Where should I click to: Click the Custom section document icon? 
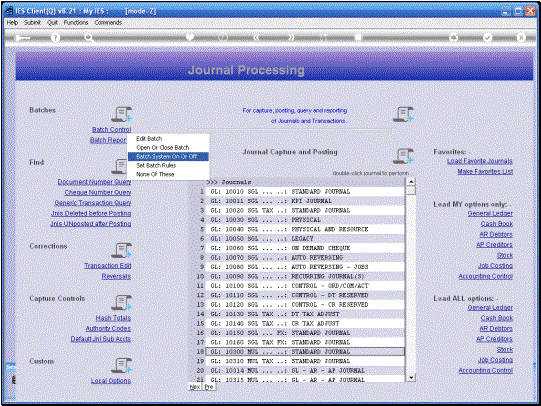click(x=121, y=365)
